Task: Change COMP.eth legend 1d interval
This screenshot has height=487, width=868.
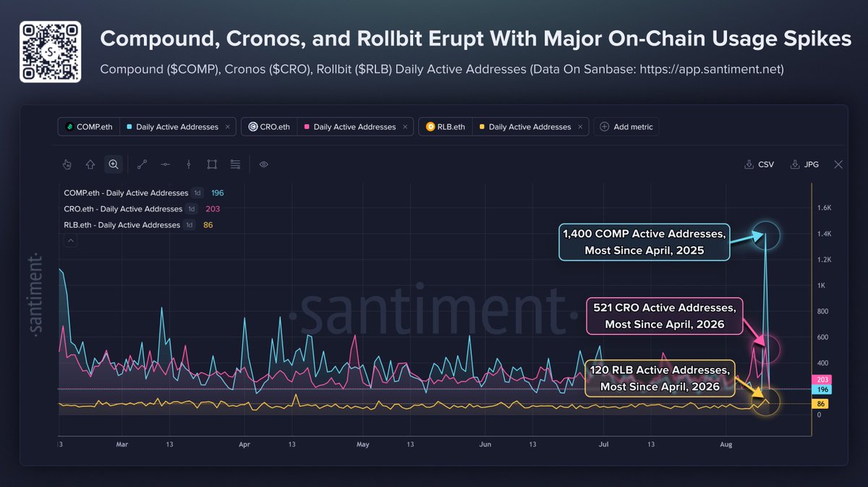Action: (x=196, y=193)
